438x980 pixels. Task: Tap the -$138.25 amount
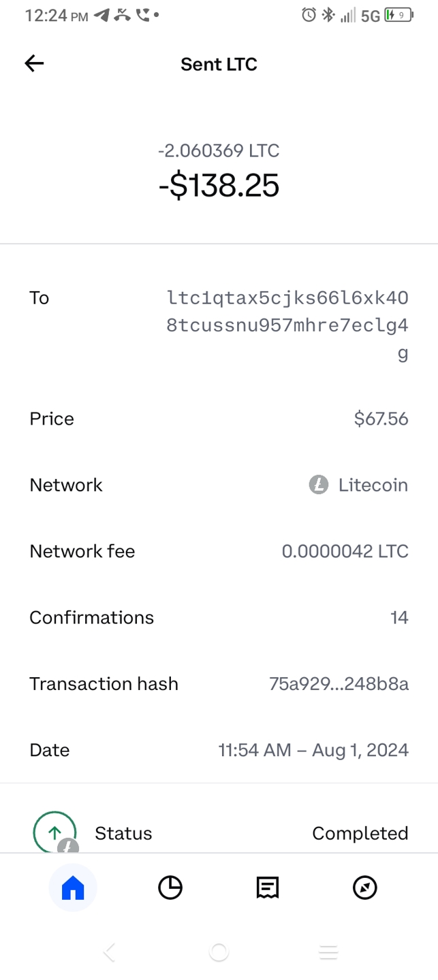click(219, 186)
